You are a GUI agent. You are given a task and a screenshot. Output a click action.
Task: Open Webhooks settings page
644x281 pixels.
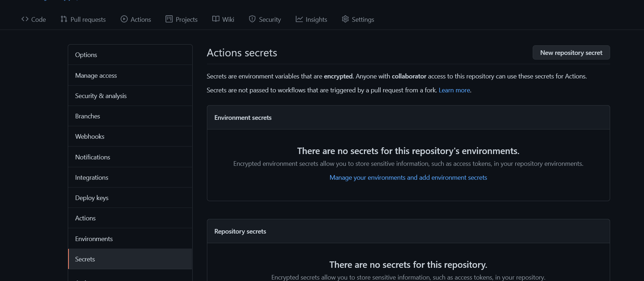coord(130,136)
